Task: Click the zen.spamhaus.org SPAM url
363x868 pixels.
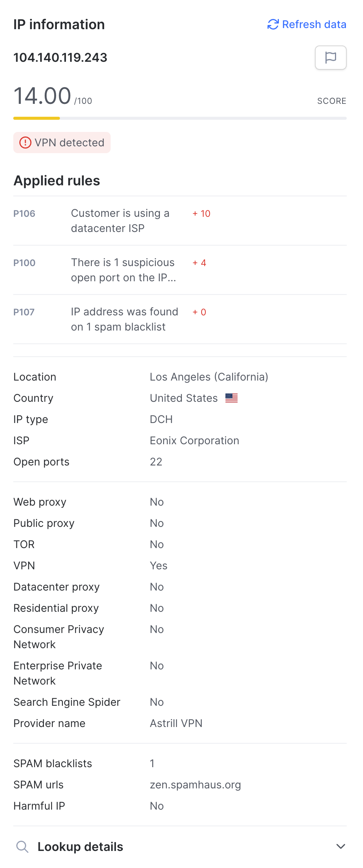Action: tap(195, 785)
